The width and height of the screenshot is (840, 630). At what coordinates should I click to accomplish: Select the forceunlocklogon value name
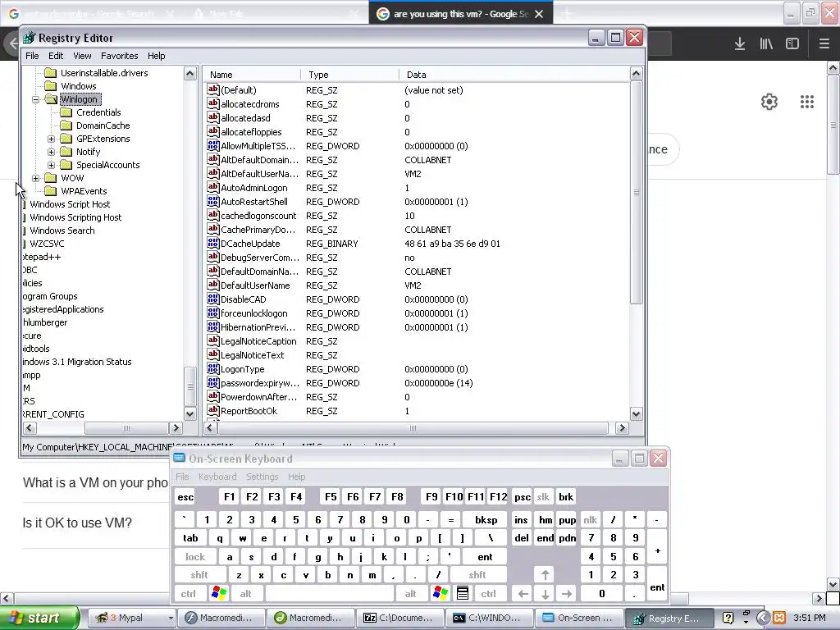pyautogui.click(x=254, y=313)
